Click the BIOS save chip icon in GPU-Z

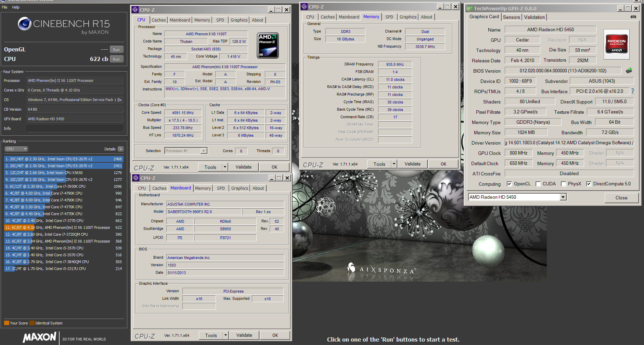629,71
